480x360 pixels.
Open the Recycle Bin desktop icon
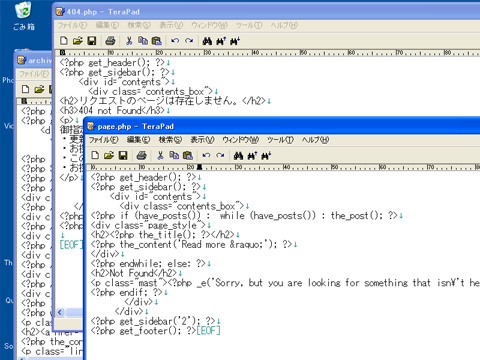point(24,16)
